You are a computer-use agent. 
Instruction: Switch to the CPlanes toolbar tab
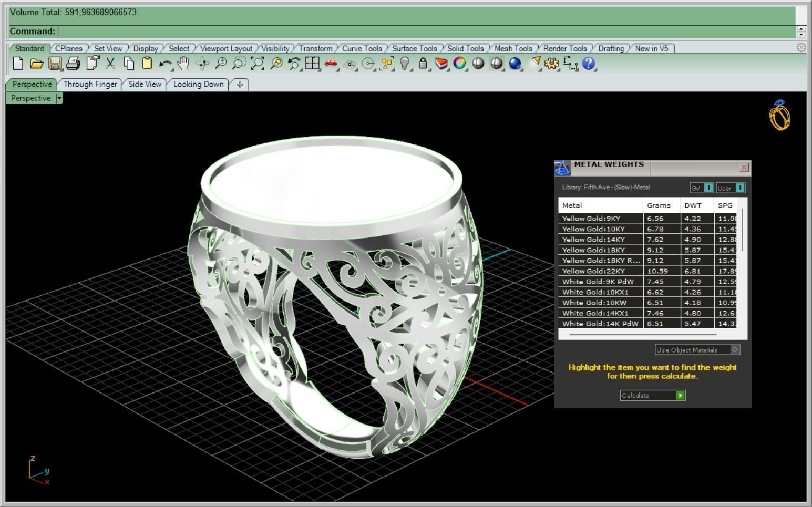coord(68,48)
